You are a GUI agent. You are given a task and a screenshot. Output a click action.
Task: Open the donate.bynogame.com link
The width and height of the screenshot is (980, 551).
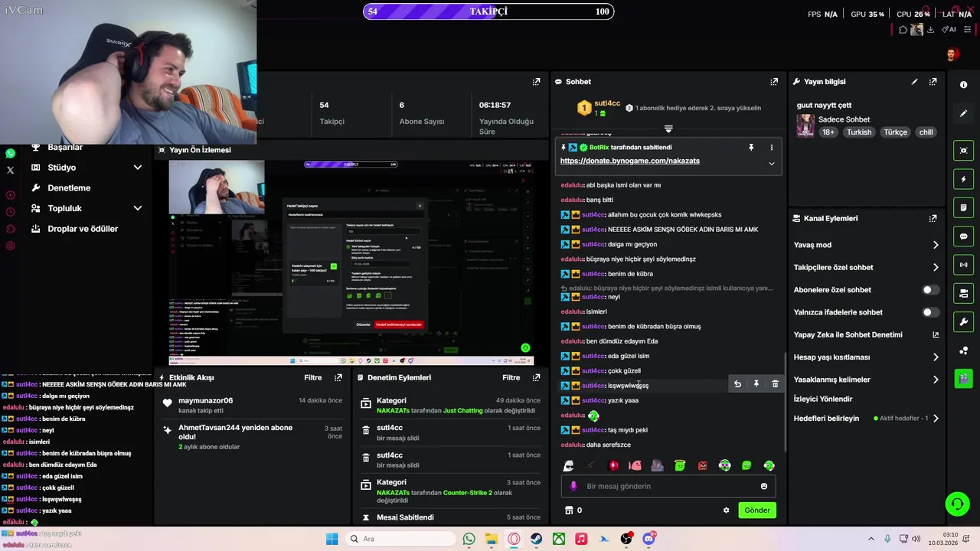(x=629, y=161)
